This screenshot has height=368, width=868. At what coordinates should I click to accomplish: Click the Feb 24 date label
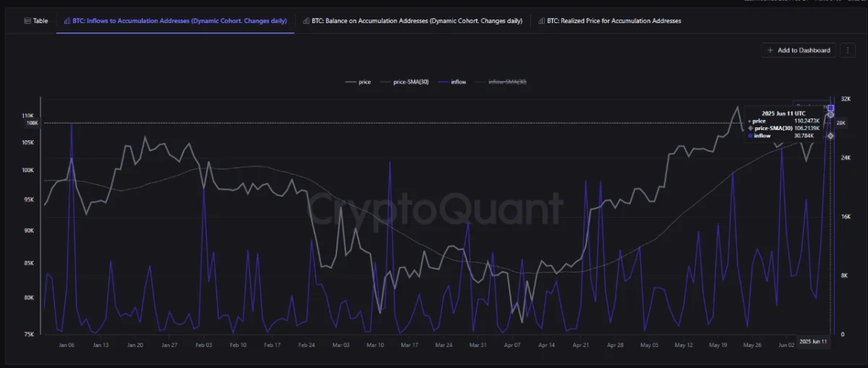pyautogui.click(x=307, y=346)
